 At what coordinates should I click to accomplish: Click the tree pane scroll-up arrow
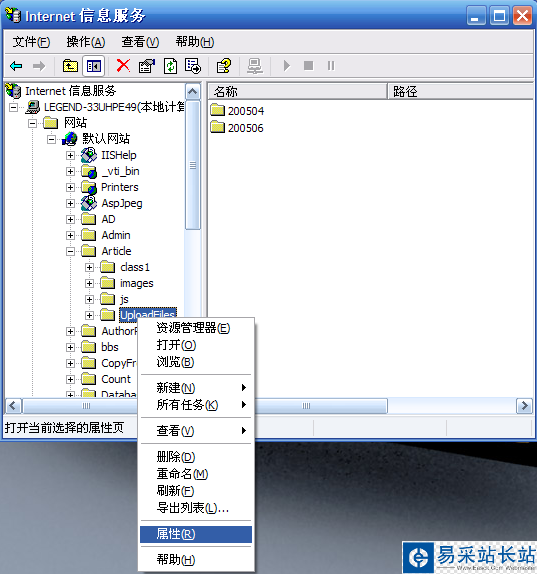[x=193, y=92]
